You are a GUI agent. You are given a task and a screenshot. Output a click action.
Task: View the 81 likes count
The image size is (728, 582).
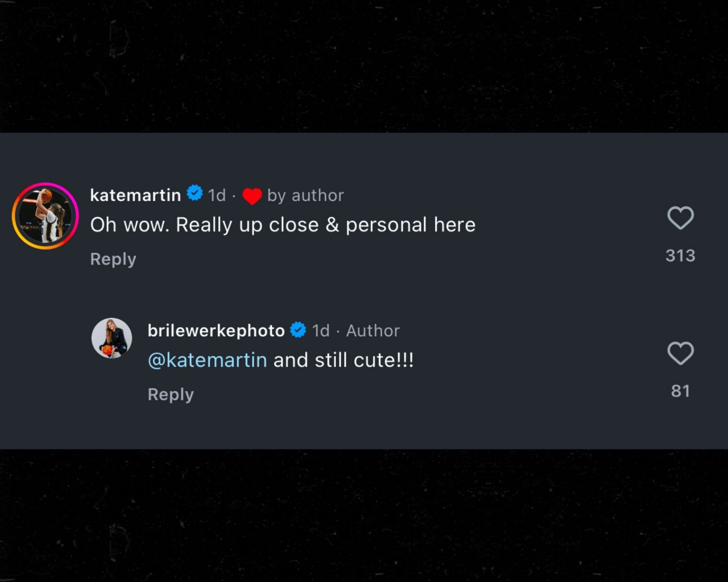tap(680, 391)
